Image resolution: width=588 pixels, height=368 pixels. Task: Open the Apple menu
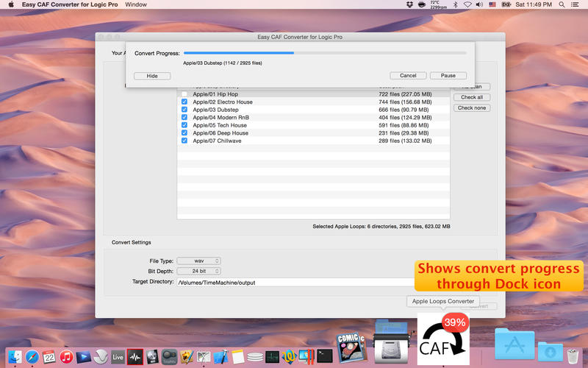10,4
